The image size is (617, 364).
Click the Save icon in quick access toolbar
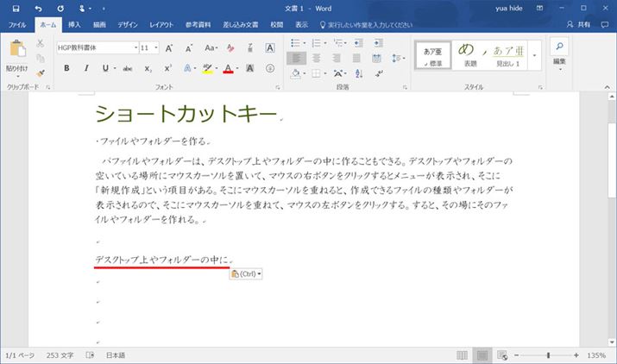(15, 8)
